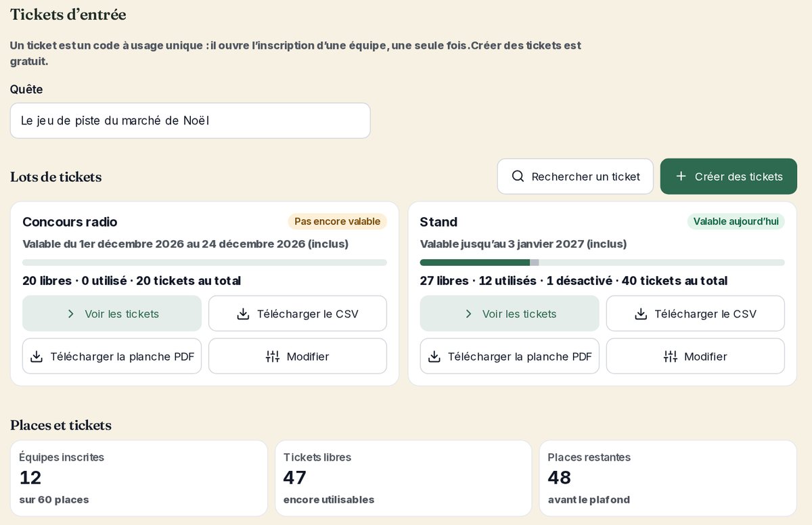Click the validity dates of Concours radio
The height and width of the screenshot is (525, 812).
[185, 244]
